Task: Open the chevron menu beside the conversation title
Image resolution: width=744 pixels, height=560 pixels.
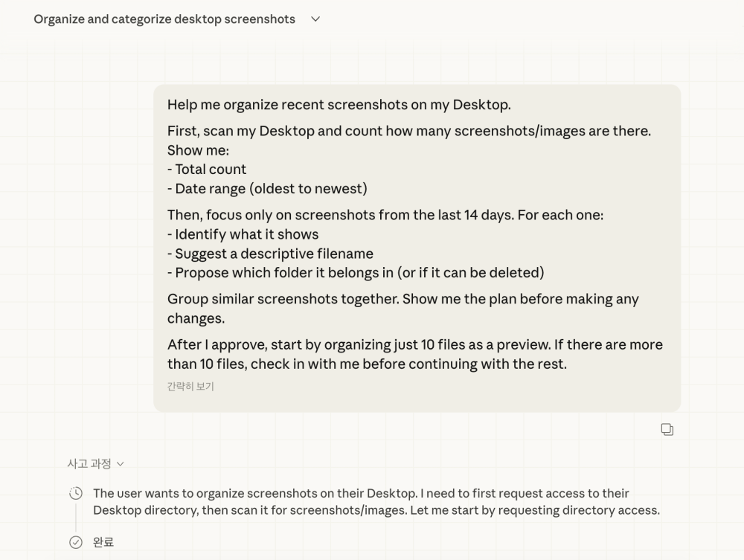Action: pyautogui.click(x=315, y=19)
